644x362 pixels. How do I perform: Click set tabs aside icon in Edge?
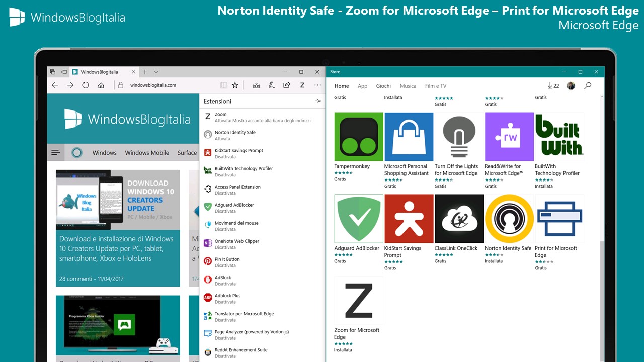point(64,72)
